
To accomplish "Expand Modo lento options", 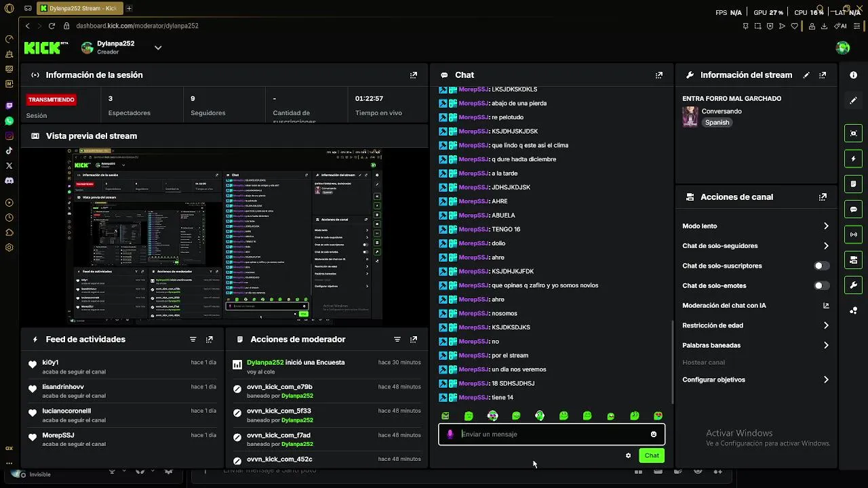I will [x=755, y=226].
